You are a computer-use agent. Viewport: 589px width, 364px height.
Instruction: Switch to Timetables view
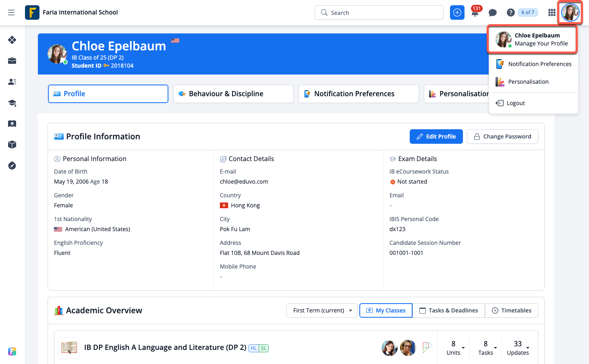pos(511,310)
